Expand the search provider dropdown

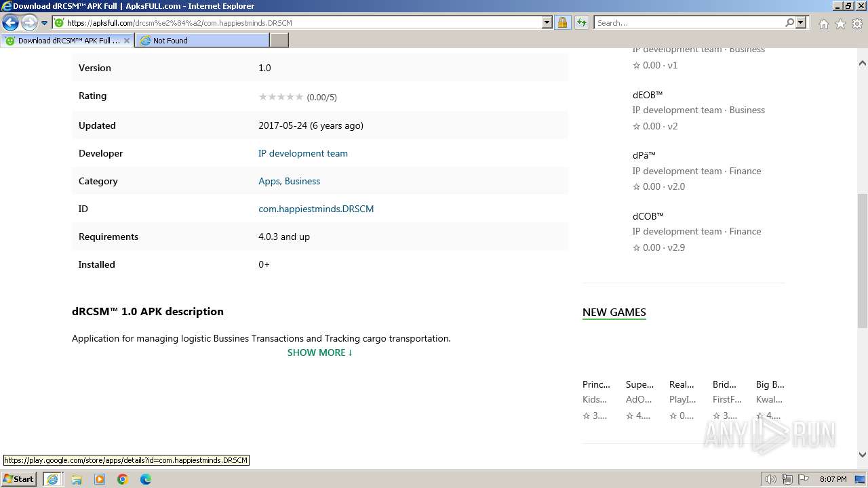coord(801,23)
